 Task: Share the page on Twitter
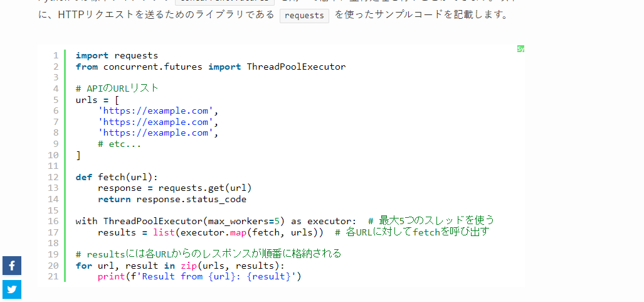coord(12,289)
